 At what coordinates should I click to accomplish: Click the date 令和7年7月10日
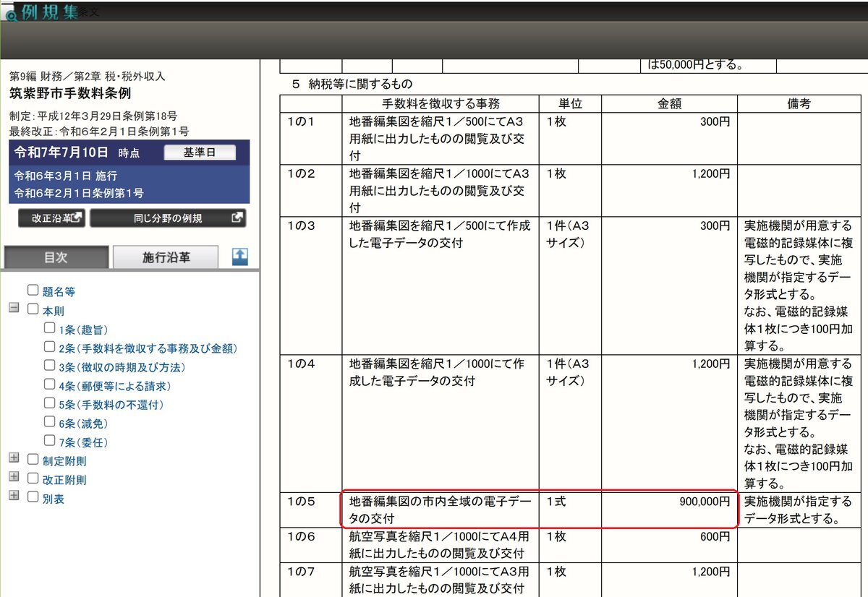(x=61, y=153)
